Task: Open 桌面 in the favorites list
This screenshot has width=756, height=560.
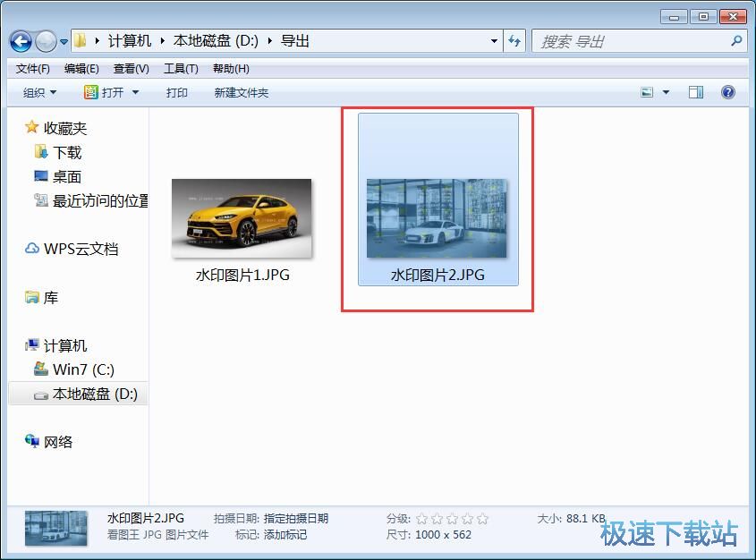Action: 66,177
